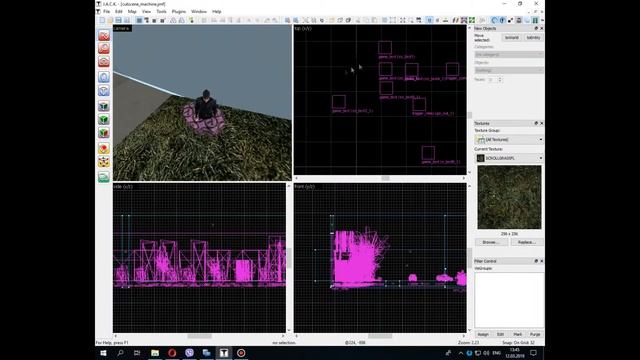
Task: Select the Clipping tool
Action: tap(104, 149)
